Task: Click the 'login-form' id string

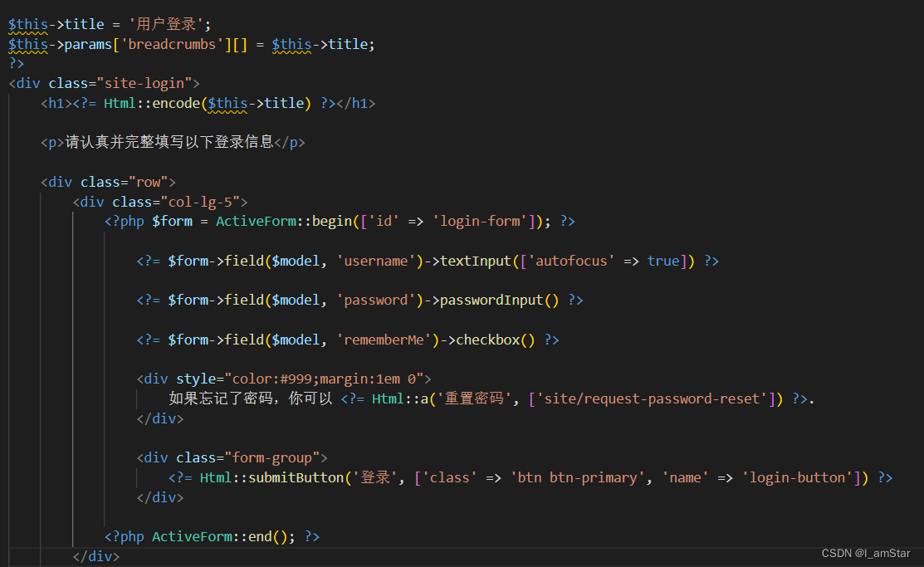Action: (480, 221)
